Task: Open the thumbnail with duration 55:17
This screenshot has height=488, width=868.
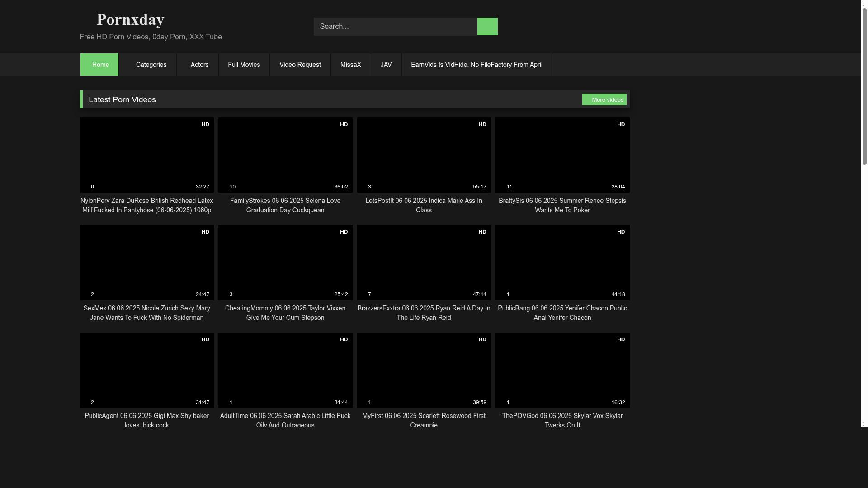Action: (x=424, y=155)
